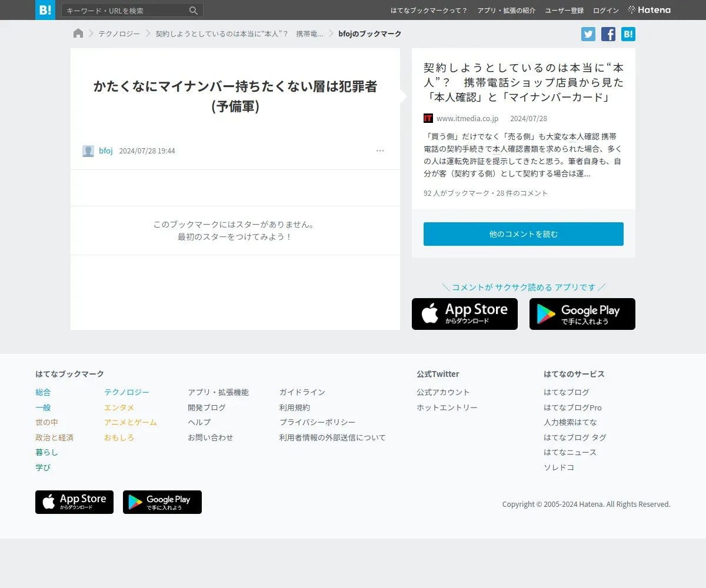The image size is (706, 588).
Task: Open bfoj's profile link
Action: coord(106,151)
